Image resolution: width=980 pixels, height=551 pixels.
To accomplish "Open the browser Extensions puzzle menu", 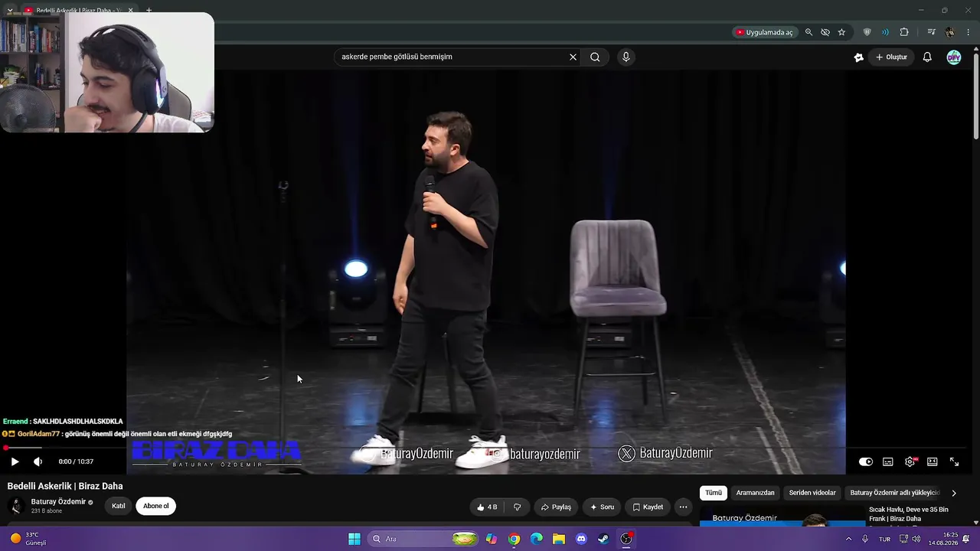I will [904, 32].
